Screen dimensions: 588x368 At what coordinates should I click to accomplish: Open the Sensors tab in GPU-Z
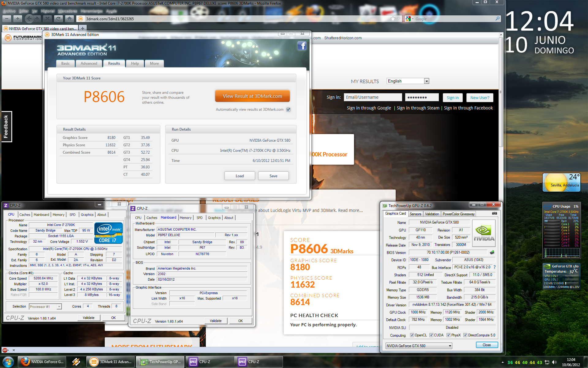pos(415,214)
